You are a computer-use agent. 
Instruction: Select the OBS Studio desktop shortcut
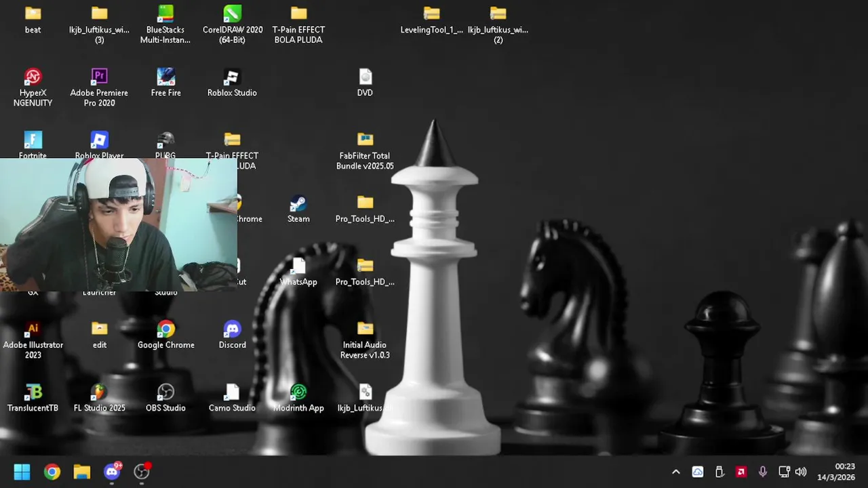tap(165, 399)
